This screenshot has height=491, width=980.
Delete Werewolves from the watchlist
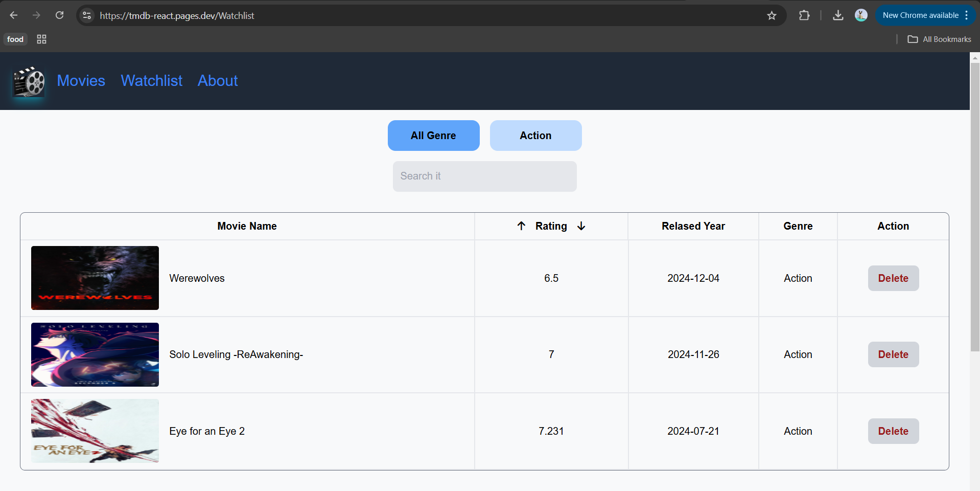coord(893,278)
